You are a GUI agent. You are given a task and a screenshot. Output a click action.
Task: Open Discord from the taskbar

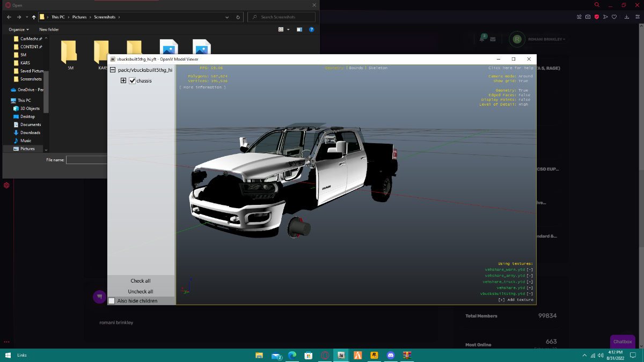click(x=391, y=355)
